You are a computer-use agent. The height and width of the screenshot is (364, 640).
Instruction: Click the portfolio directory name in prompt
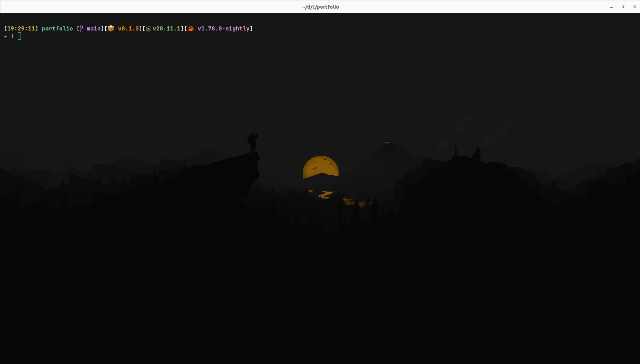pos(57,29)
